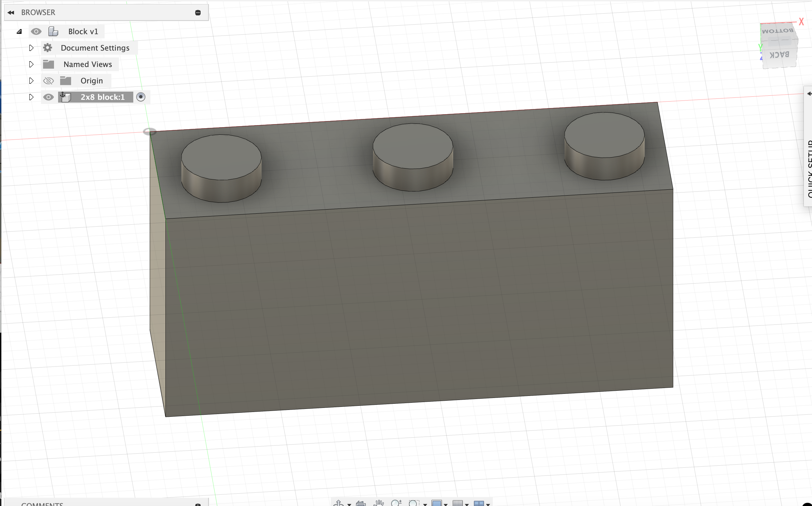Show the hidden Origin folder
The height and width of the screenshot is (506, 812).
tap(49, 81)
